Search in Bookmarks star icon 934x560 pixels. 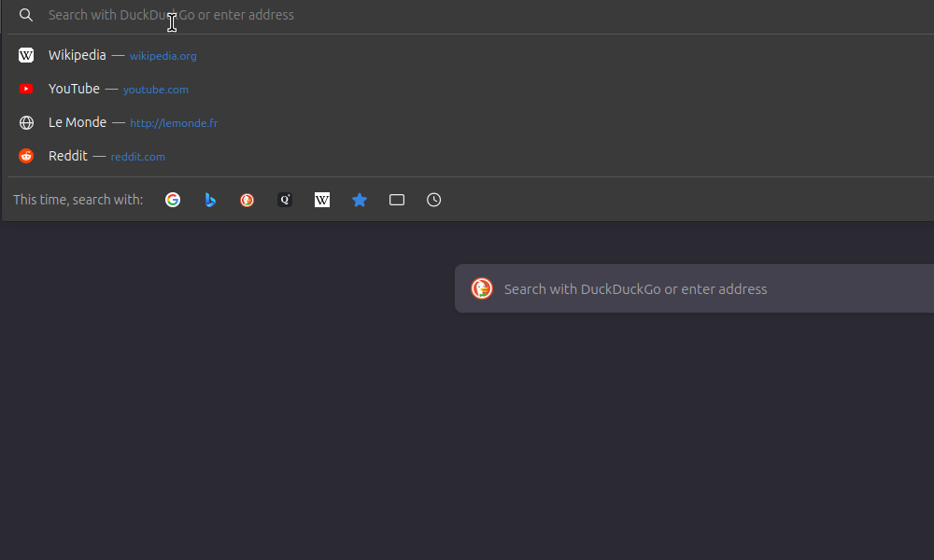(360, 200)
